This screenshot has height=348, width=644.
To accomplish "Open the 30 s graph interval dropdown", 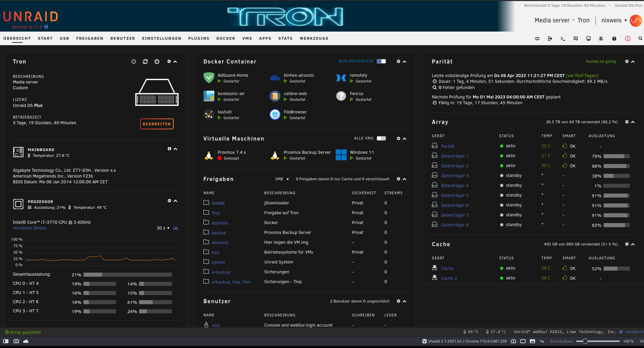I will 163,228.
